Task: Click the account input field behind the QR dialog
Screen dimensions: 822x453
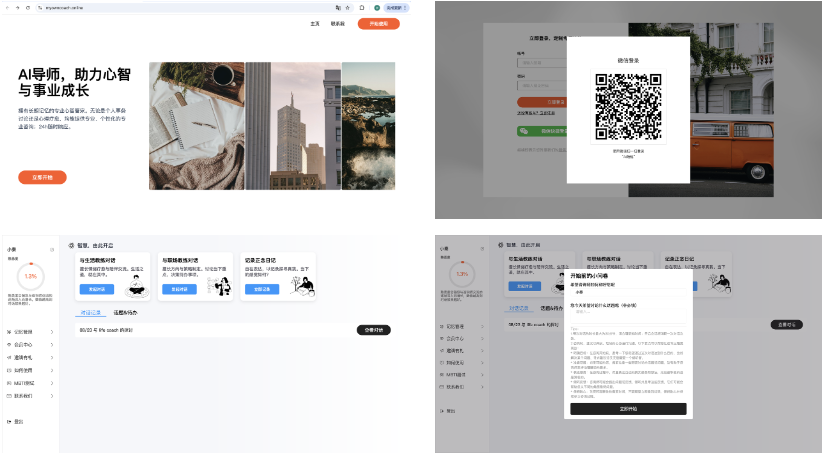Action: 542,62
